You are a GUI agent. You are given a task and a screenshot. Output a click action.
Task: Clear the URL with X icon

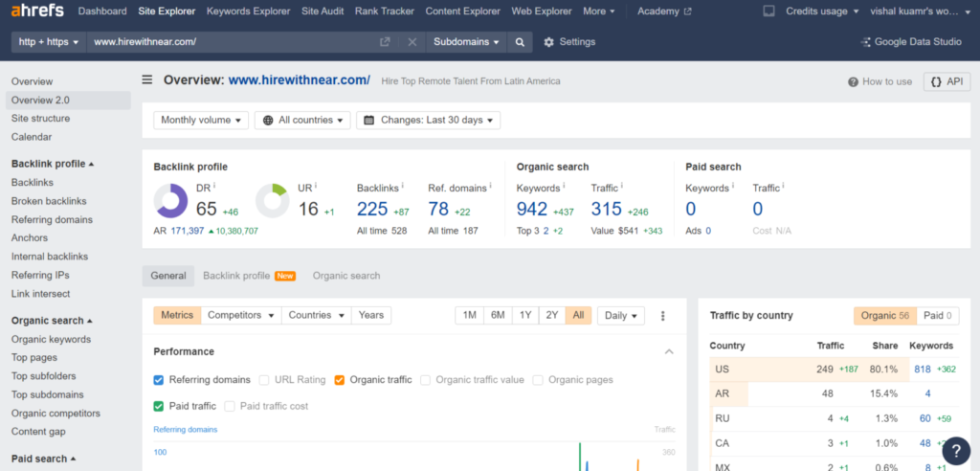(x=412, y=42)
